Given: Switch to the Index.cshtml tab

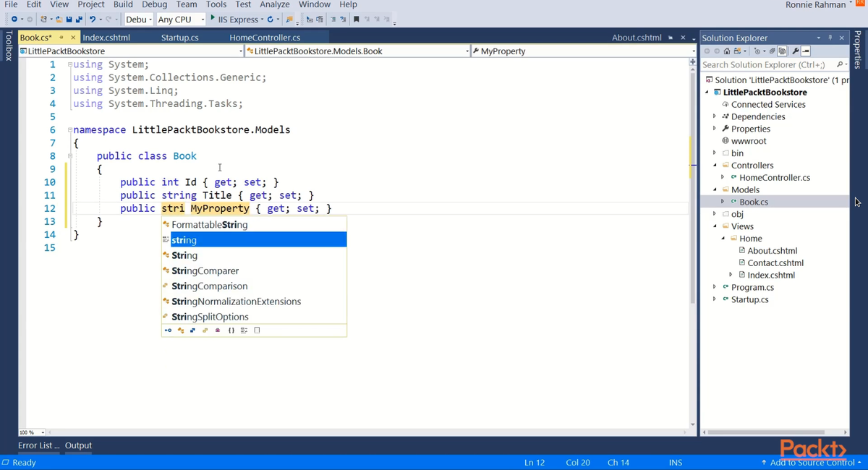Looking at the screenshot, I should click(106, 38).
